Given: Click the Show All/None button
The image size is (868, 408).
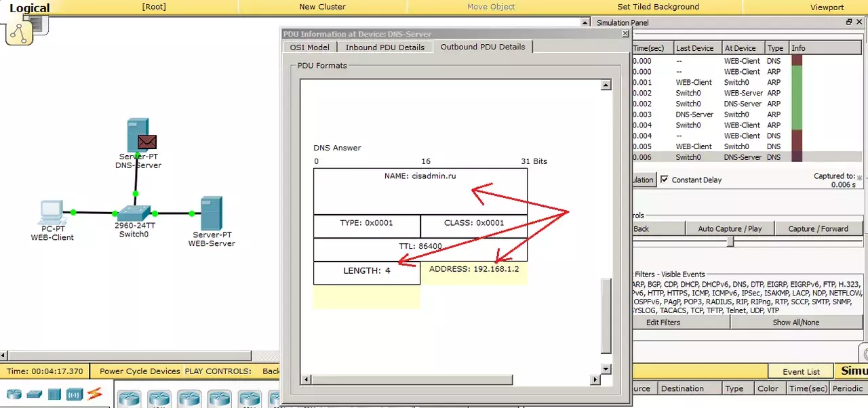Looking at the screenshot, I should (795, 323).
